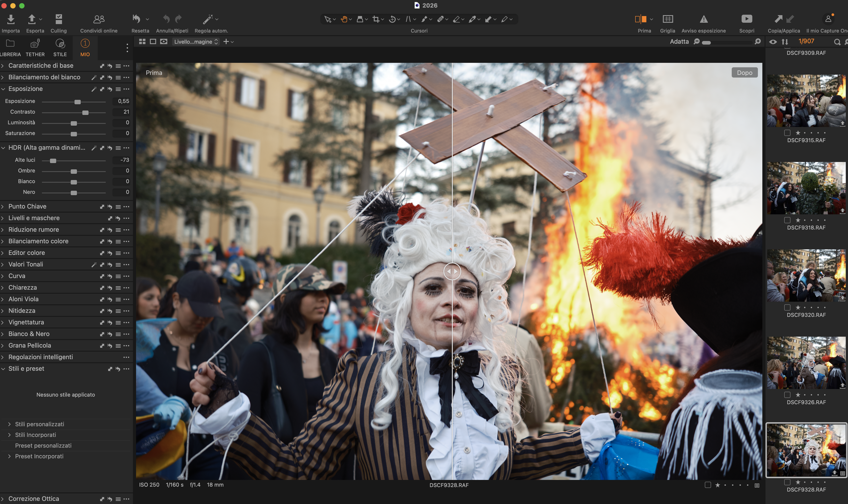The height and width of the screenshot is (504, 848).
Task: Expand the Bilanciamento del bianco panel
Action: pos(44,77)
